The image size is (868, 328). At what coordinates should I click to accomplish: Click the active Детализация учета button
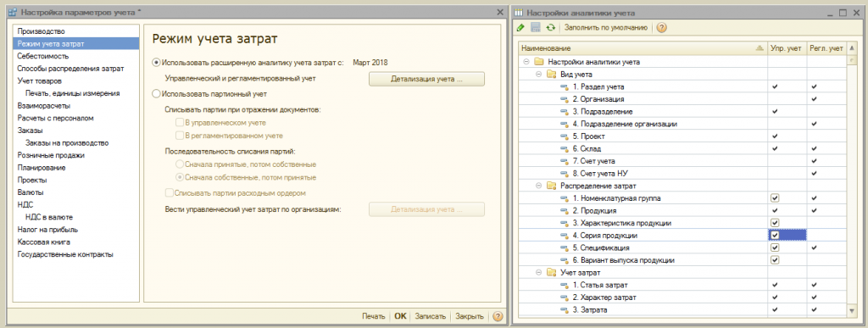[426, 79]
